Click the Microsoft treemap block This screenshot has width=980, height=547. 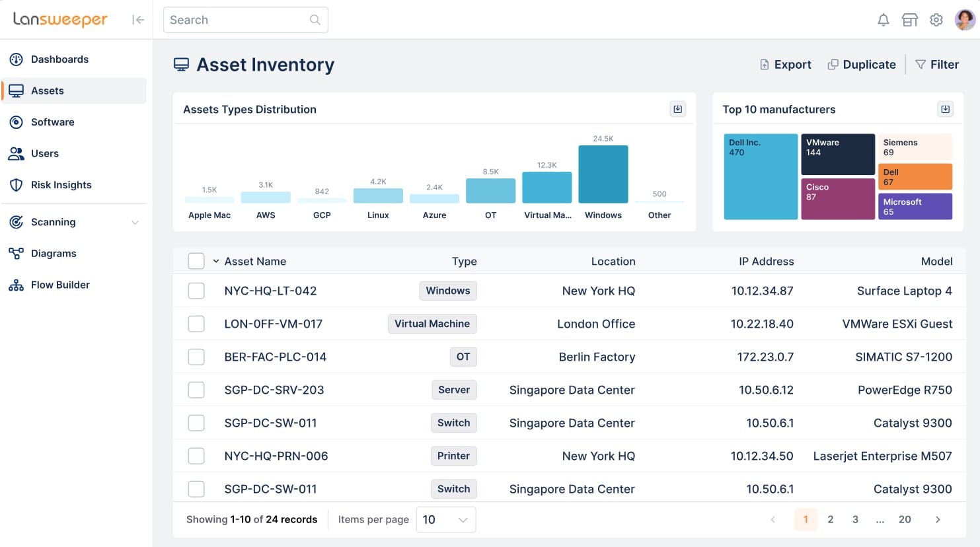pos(915,206)
